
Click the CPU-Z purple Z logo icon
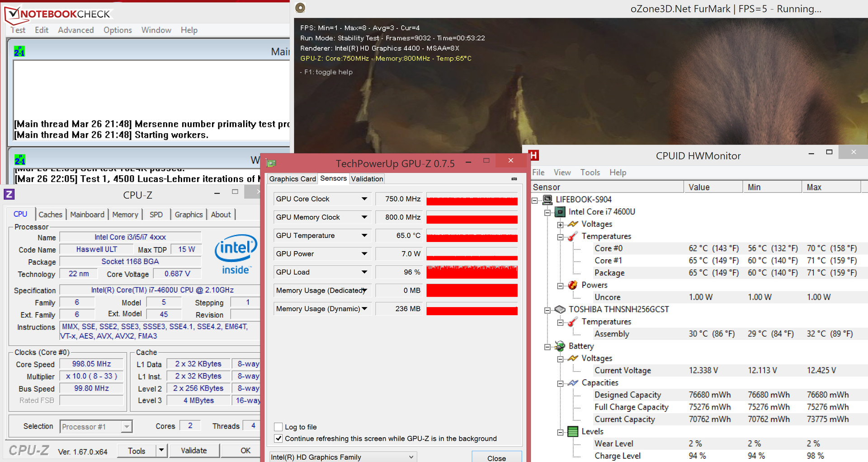coord(9,194)
